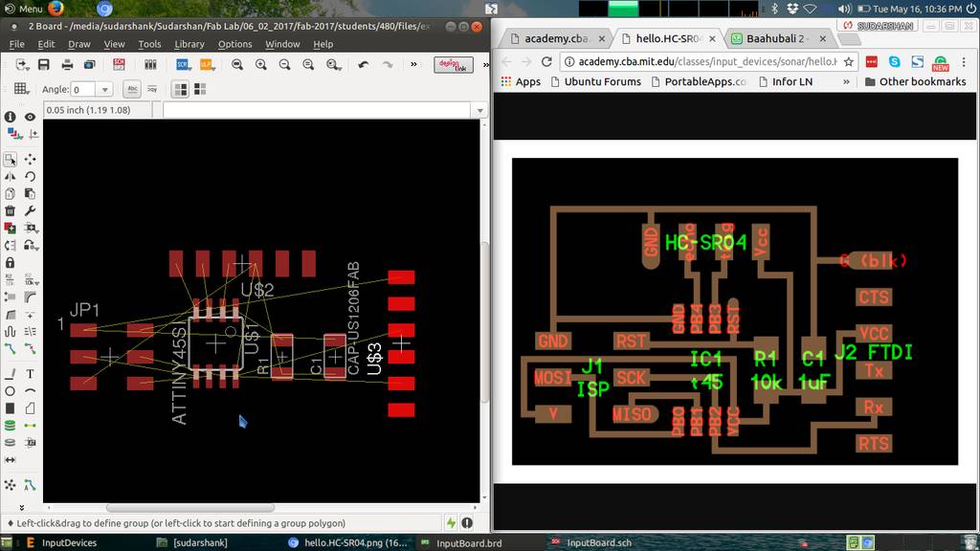Image resolution: width=980 pixels, height=551 pixels.
Task: Open the Ubuntu Forums bookmark
Action: [x=596, y=81]
